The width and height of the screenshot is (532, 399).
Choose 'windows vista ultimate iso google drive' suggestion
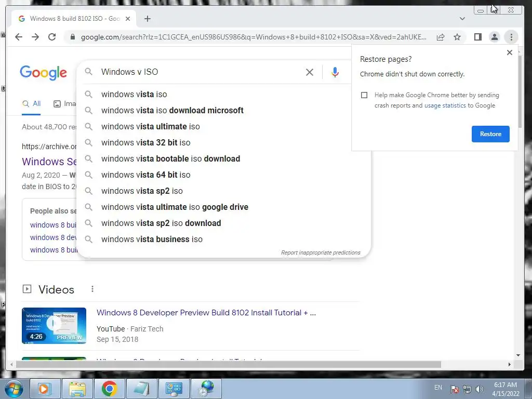(224, 207)
